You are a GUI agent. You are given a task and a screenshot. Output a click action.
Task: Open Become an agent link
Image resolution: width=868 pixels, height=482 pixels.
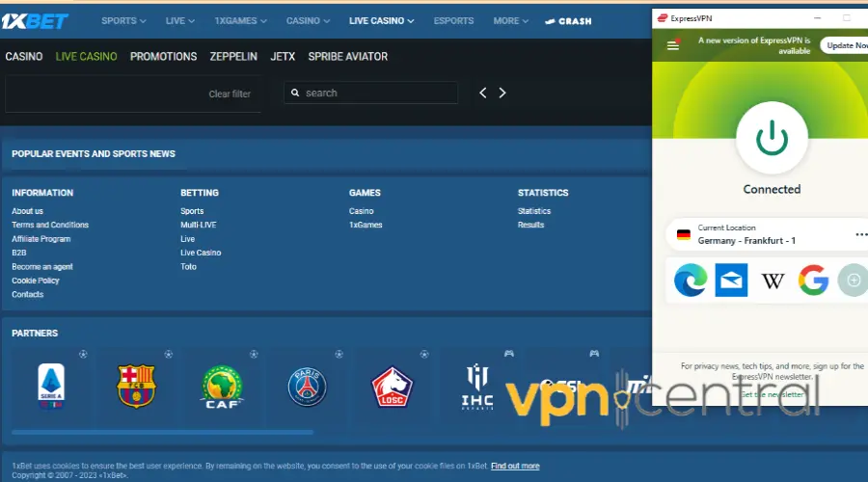coord(42,267)
